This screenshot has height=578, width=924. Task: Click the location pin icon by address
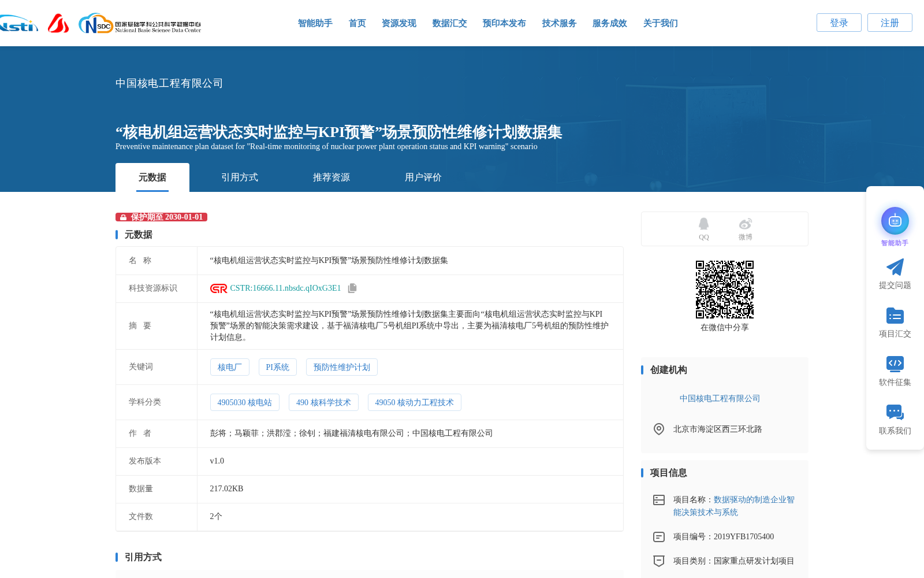pyautogui.click(x=659, y=429)
